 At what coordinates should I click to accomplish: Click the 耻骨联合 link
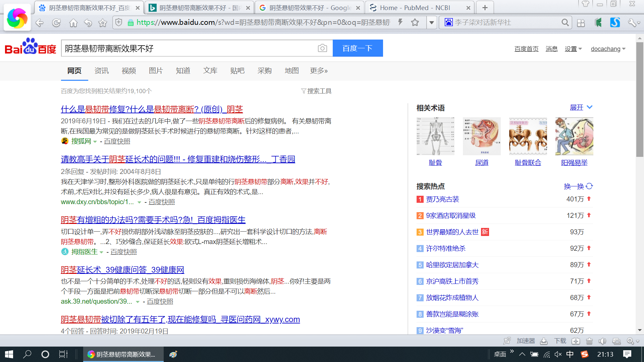click(528, 163)
